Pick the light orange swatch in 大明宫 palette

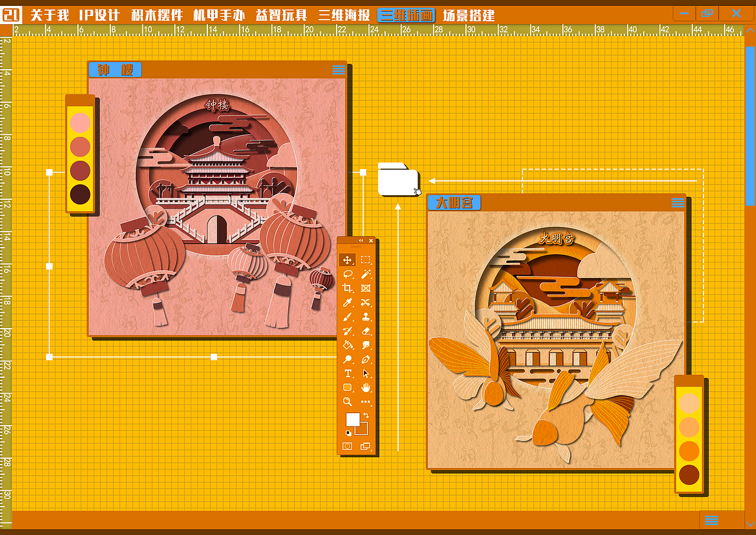(689, 427)
